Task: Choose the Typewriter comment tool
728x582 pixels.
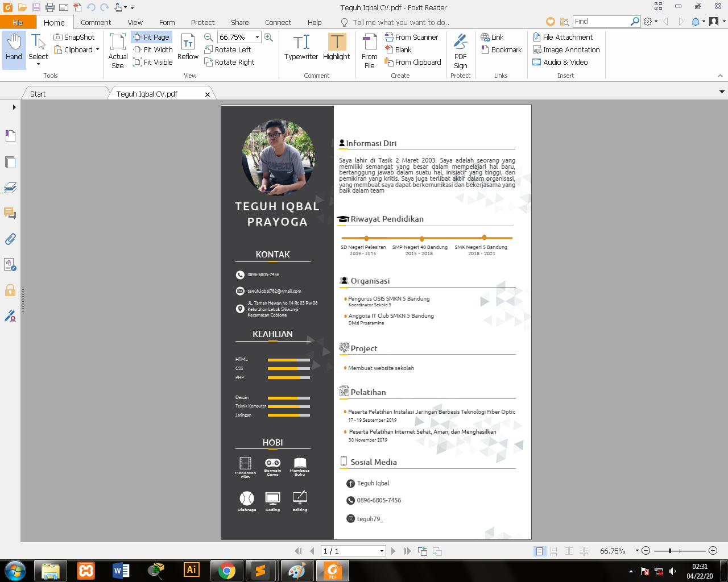Action: (301, 47)
